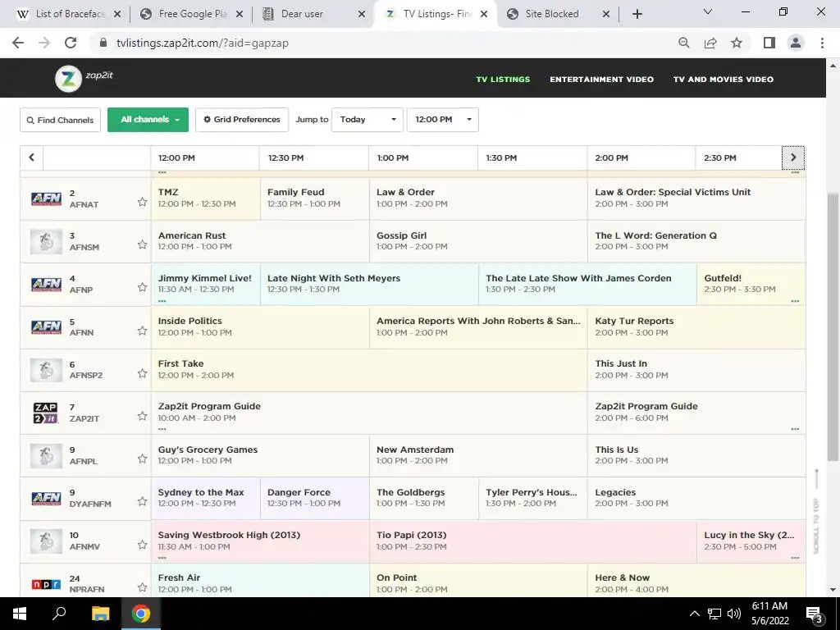
Task: Open browser zoom magnifier icon
Action: pos(683,43)
